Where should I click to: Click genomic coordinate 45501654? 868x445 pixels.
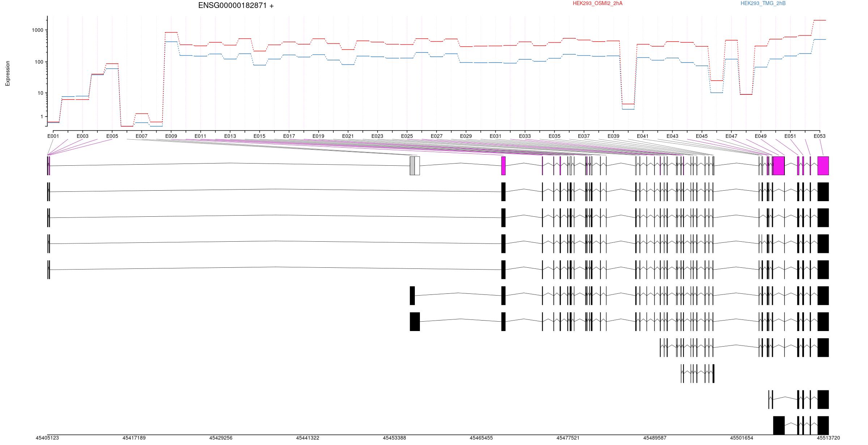point(741,438)
